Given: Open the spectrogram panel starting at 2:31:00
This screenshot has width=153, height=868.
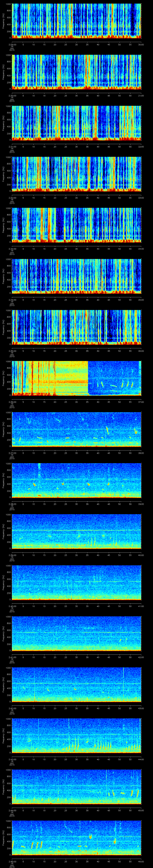Looking at the screenshot, I should (77, 123).
